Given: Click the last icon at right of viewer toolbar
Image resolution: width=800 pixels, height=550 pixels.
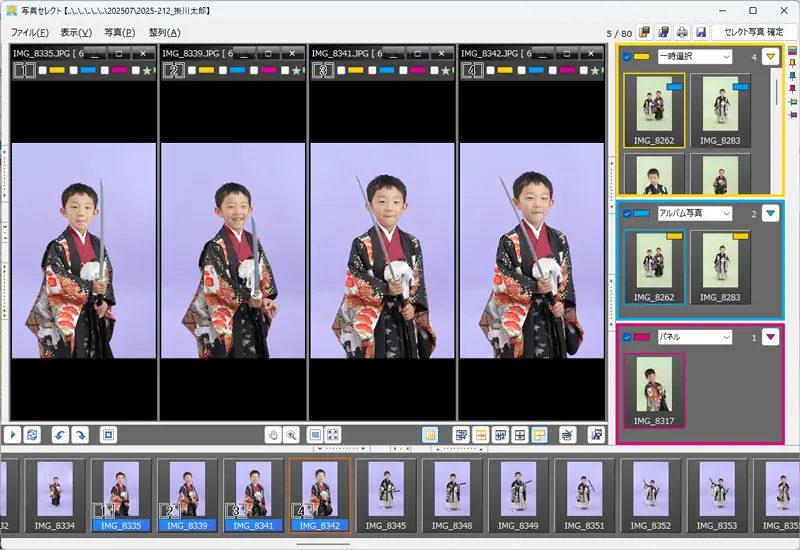Looking at the screenshot, I should (596, 435).
